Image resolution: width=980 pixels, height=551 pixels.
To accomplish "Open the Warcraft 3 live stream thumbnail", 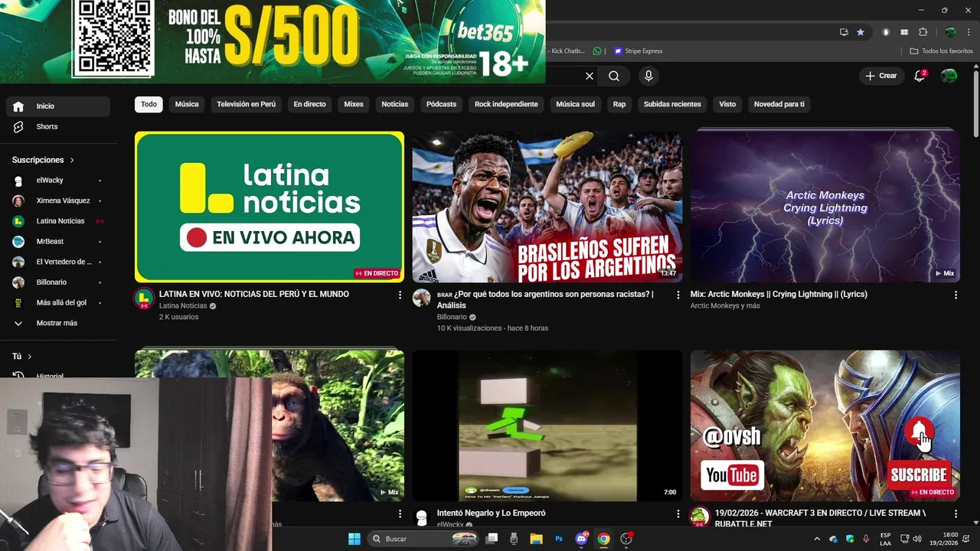I will click(825, 425).
